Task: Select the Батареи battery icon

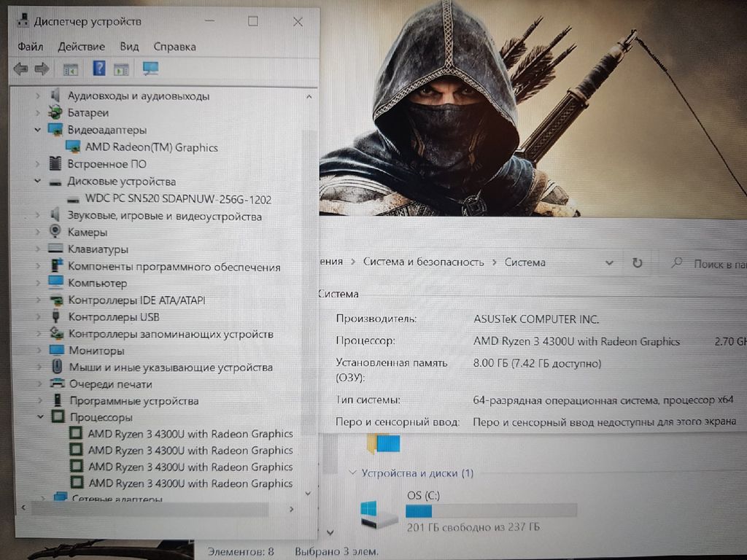Action: point(55,112)
